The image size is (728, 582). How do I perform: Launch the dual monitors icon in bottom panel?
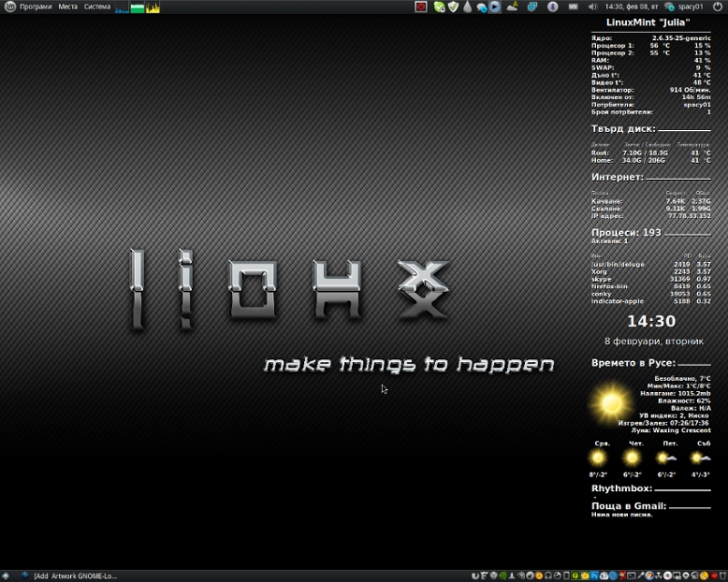[x=676, y=576]
